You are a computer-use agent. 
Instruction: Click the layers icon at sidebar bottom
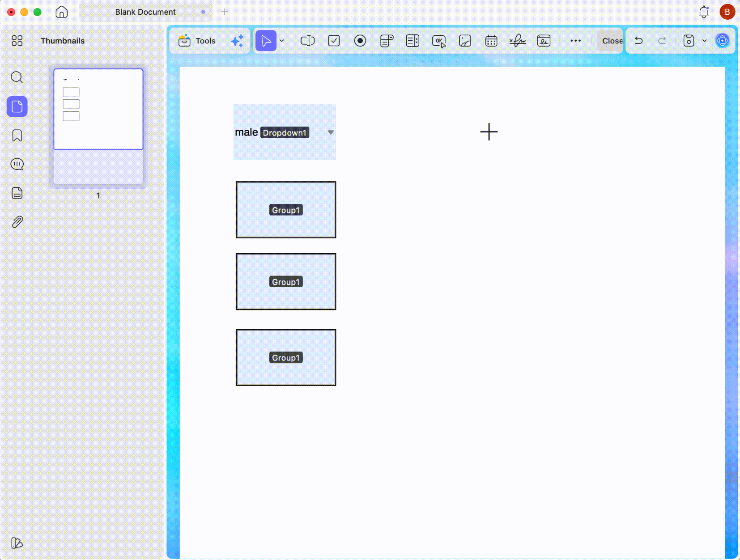tap(17, 543)
